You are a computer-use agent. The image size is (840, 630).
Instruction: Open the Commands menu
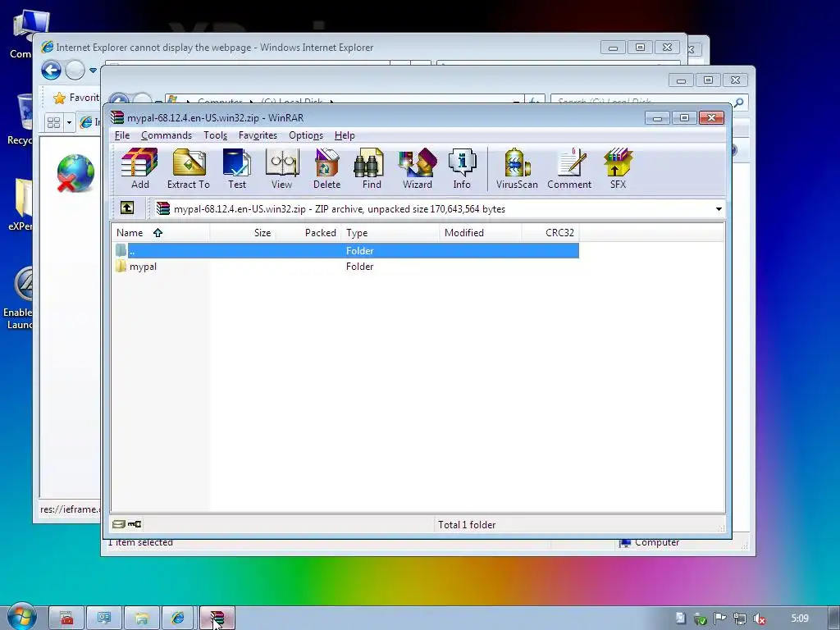coord(167,135)
